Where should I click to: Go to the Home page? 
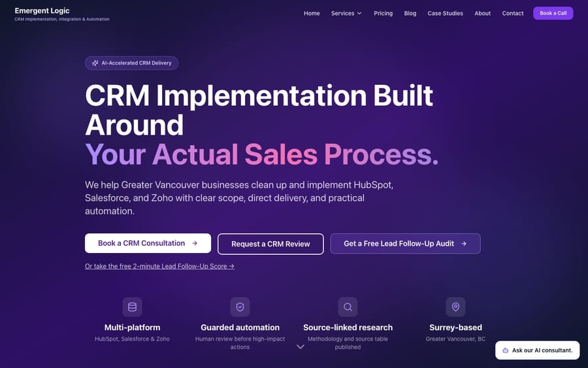312,13
